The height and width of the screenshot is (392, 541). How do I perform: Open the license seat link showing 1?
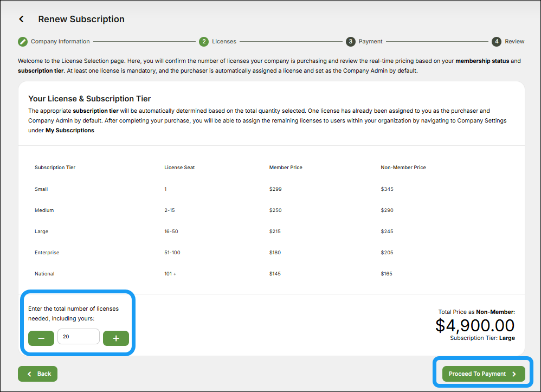(165, 189)
